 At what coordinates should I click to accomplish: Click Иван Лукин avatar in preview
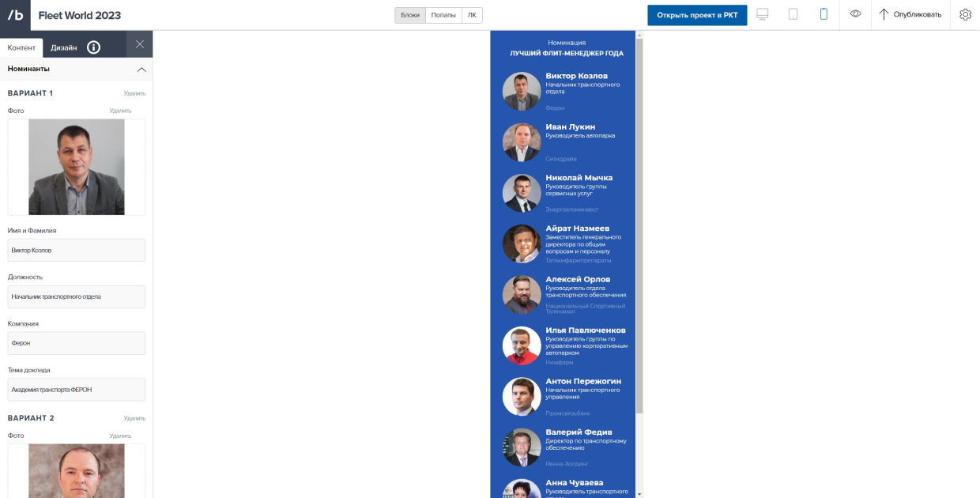click(522, 142)
